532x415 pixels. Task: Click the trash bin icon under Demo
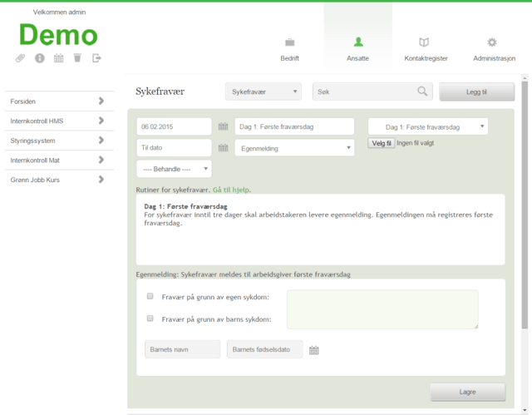[77, 58]
